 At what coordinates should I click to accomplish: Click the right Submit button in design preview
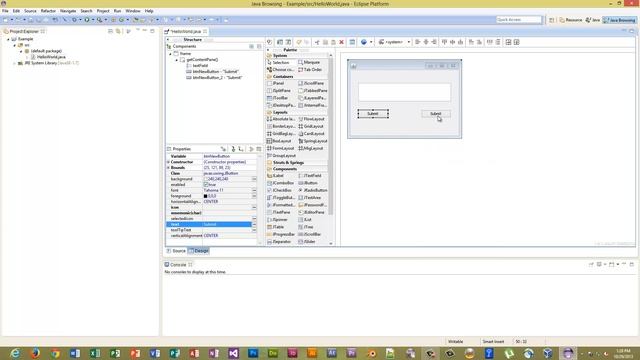[x=436, y=114]
